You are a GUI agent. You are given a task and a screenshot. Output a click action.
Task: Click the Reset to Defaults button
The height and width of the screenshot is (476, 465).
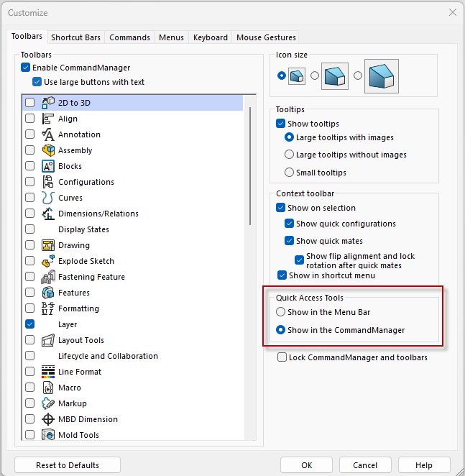tap(68, 465)
